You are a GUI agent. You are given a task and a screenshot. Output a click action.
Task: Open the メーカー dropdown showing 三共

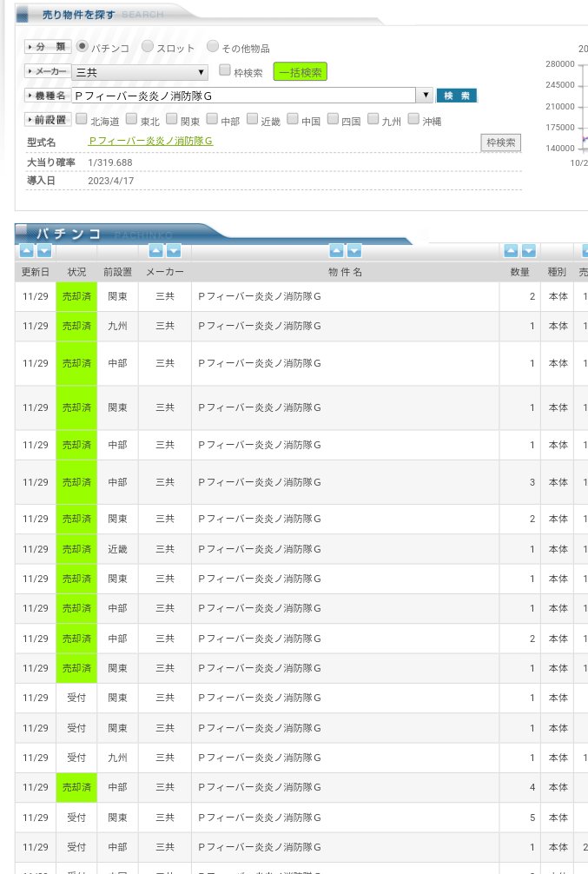pyautogui.click(x=140, y=72)
